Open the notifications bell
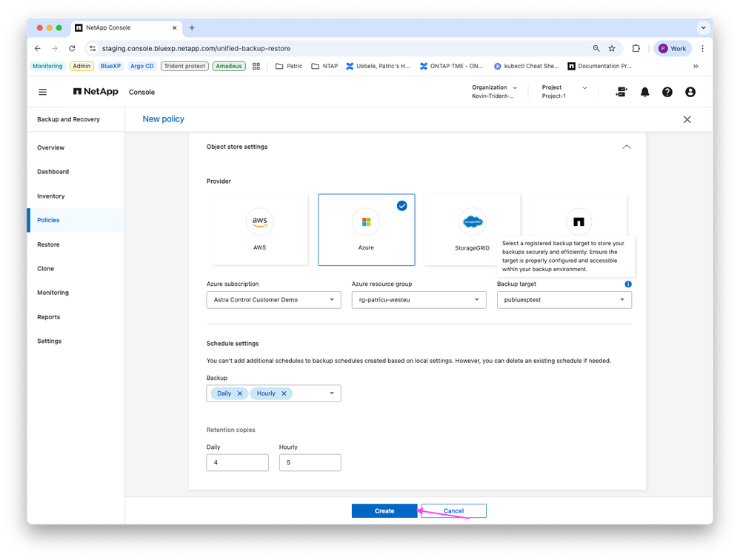 [x=644, y=92]
